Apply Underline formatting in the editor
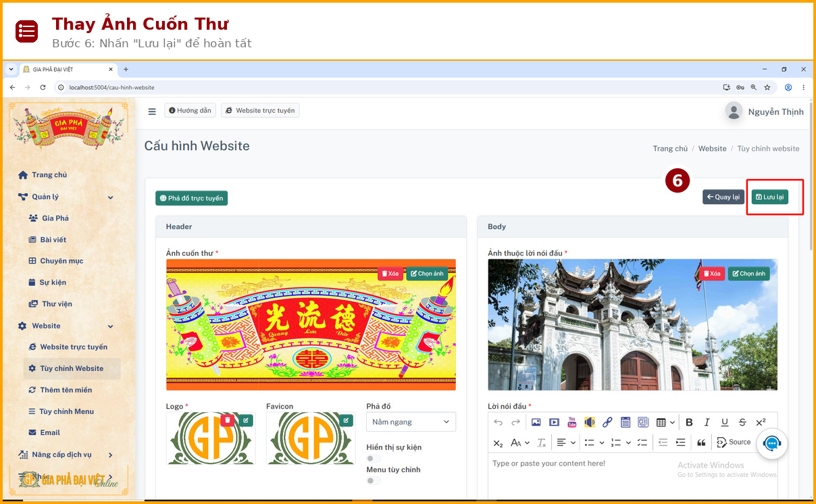Image resolution: width=816 pixels, height=504 pixels. coord(725,422)
